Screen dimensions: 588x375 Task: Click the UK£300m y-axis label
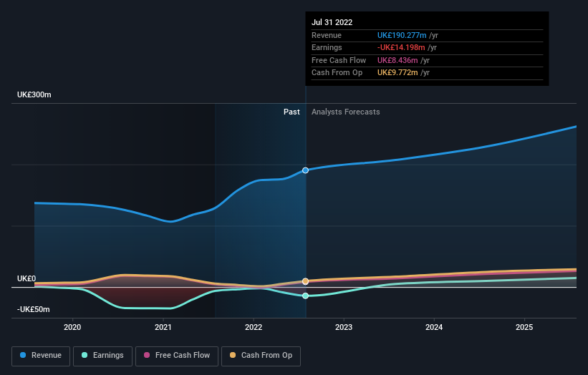tap(34, 94)
